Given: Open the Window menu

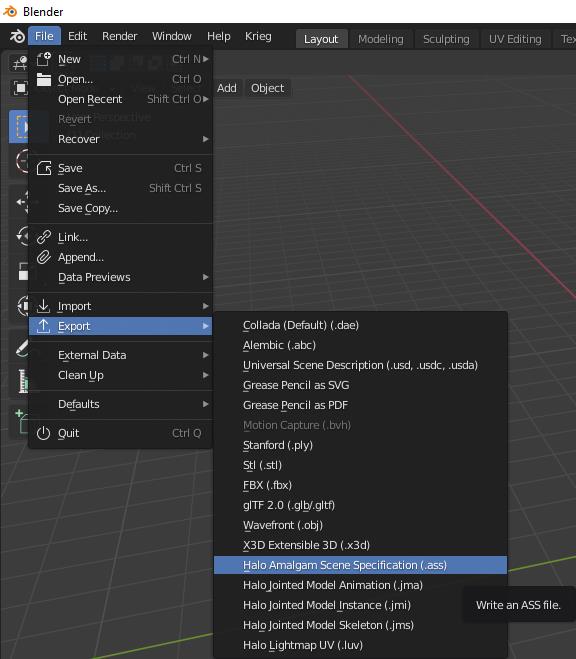Looking at the screenshot, I should point(171,36).
